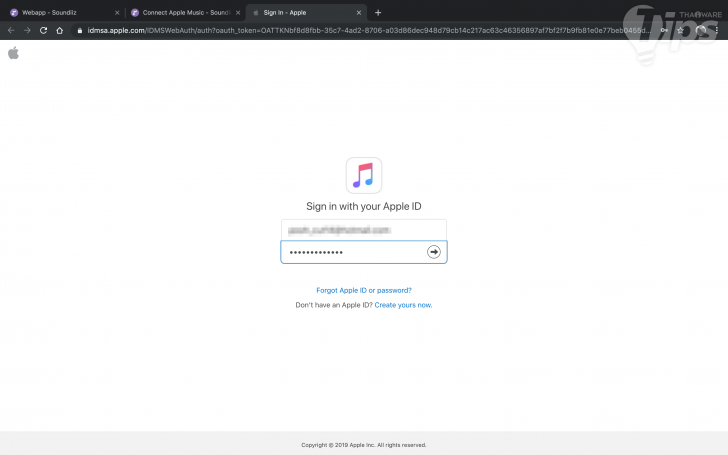Click the Apple logo on the page
The width and height of the screenshot is (728, 455).
(x=13, y=53)
